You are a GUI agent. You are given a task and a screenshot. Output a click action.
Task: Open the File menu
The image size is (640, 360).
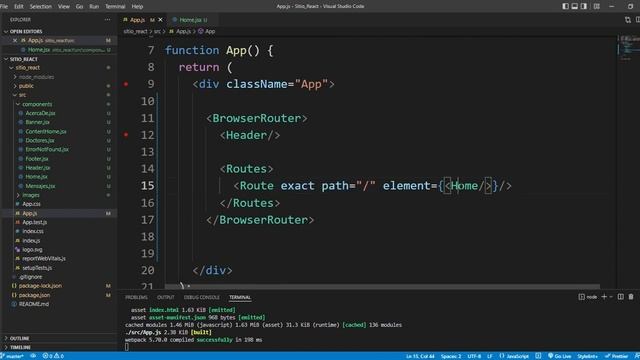click(x=4, y=7)
